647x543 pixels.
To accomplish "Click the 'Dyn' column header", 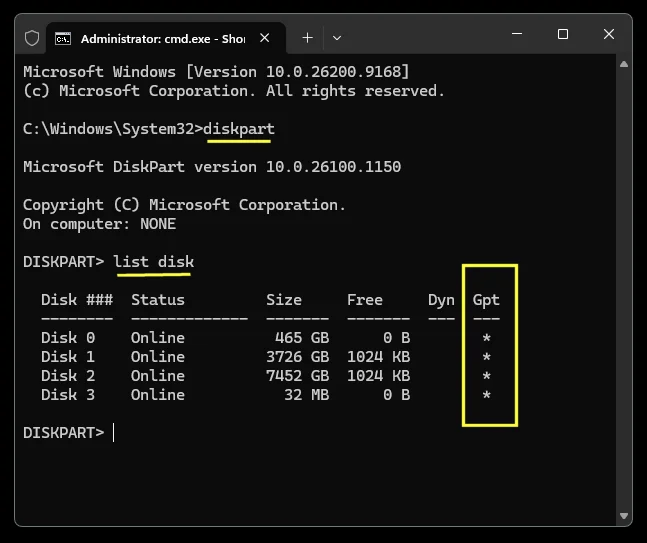I will click(x=441, y=300).
